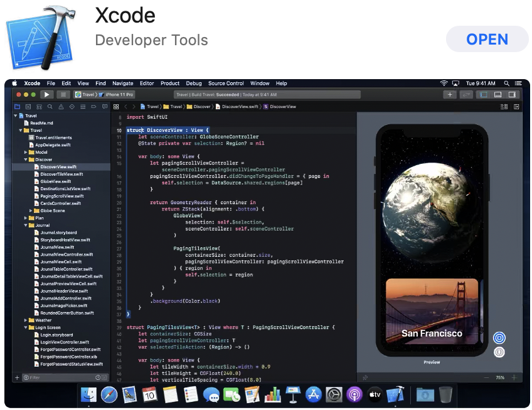
Task: Select GlobeView.swift in the navigator
Action: click(x=56, y=181)
